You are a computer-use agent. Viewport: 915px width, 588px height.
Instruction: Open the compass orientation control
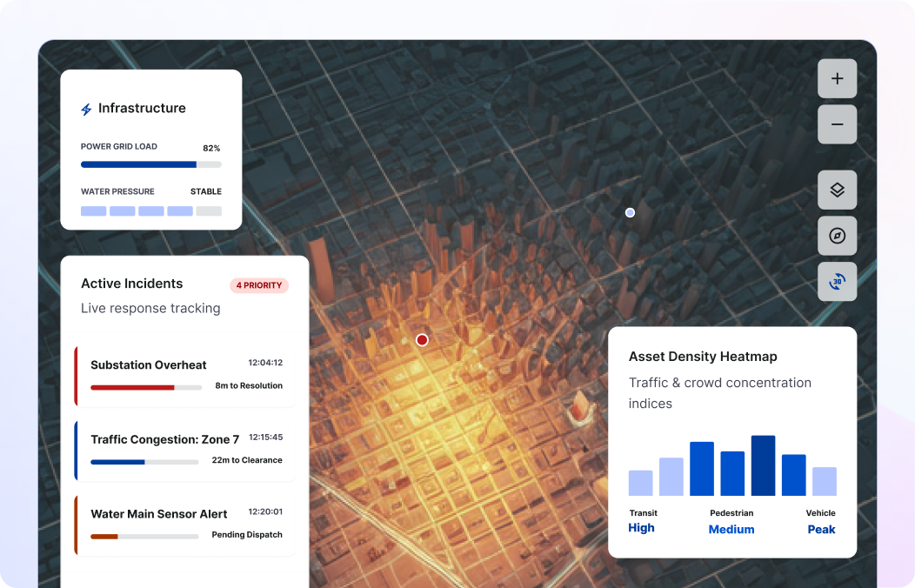point(837,236)
